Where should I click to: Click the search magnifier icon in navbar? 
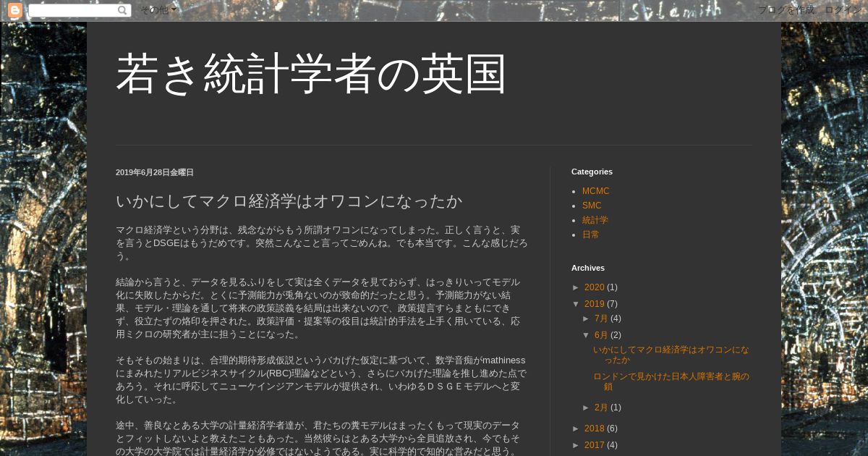[x=123, y=10]
